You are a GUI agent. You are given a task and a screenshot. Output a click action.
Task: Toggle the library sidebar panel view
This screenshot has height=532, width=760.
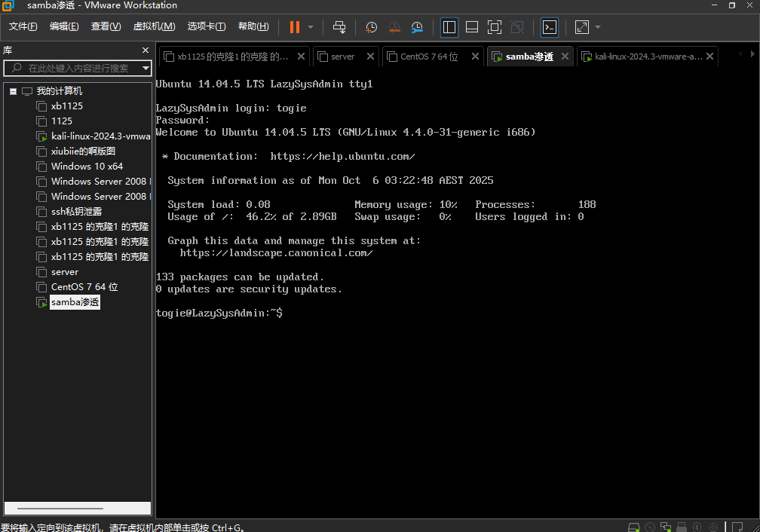(449, 27)
